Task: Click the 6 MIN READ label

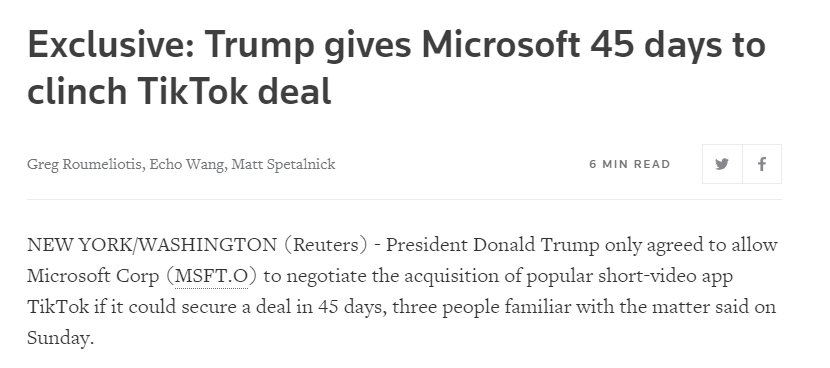Action: (x=630, y=164)
